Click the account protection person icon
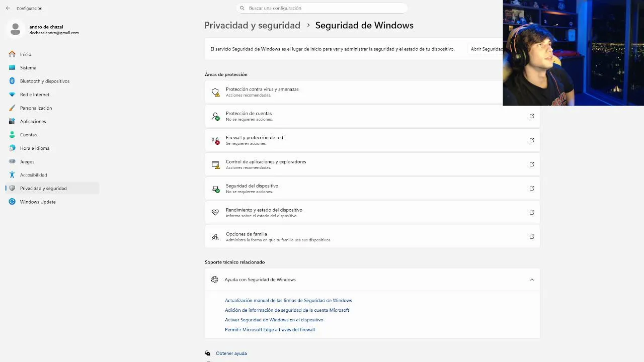 tap(215, 116)
